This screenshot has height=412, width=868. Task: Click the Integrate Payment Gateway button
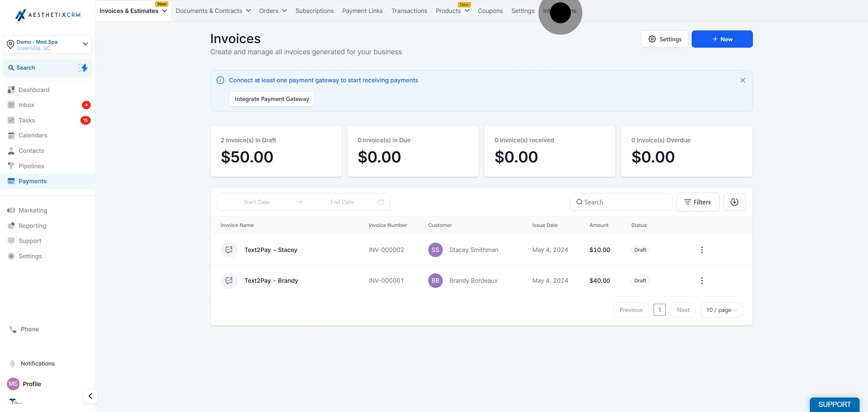point(272,99)
